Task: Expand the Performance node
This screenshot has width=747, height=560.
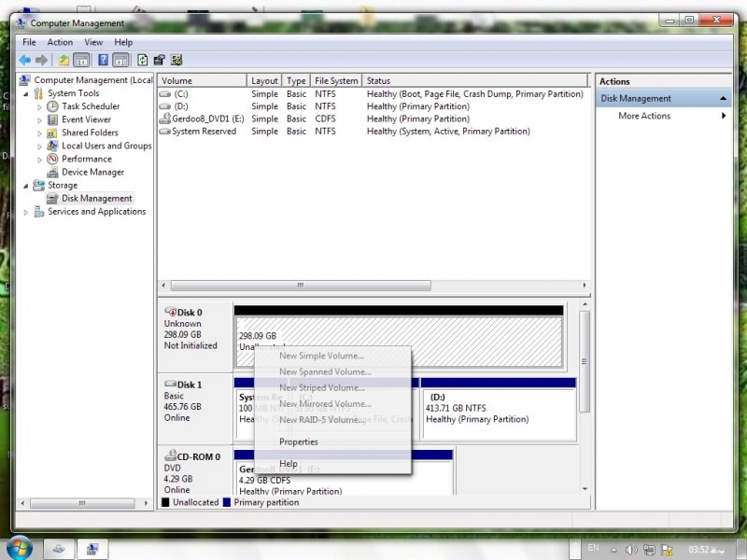Action: click(39, 160)
